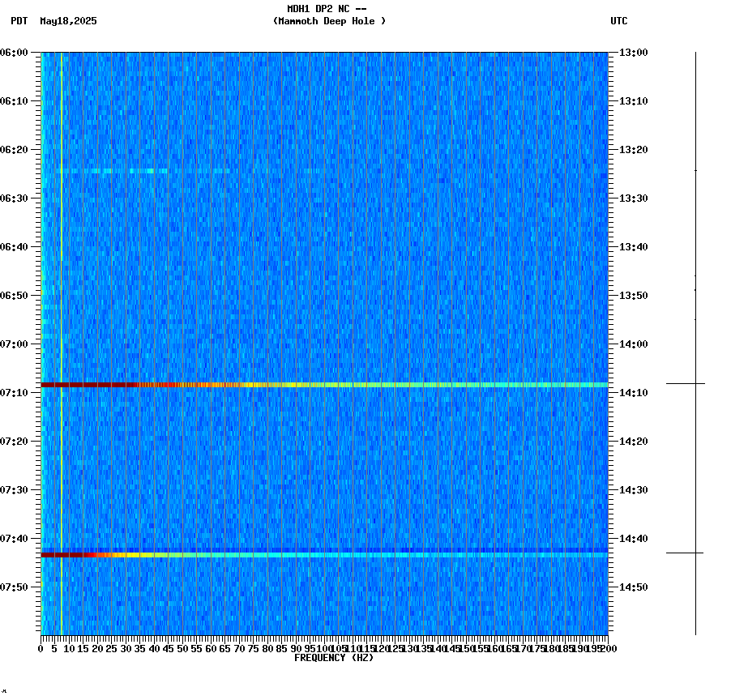The image size is (731, 700).
Task: Click the upper scale bar crossbar marker
Action: (697, 382)
